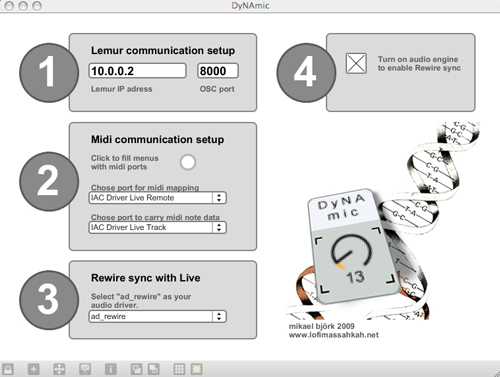Click round button to fill midi port menus
Viewport: 500px width, 377px height.
point(188,162)
